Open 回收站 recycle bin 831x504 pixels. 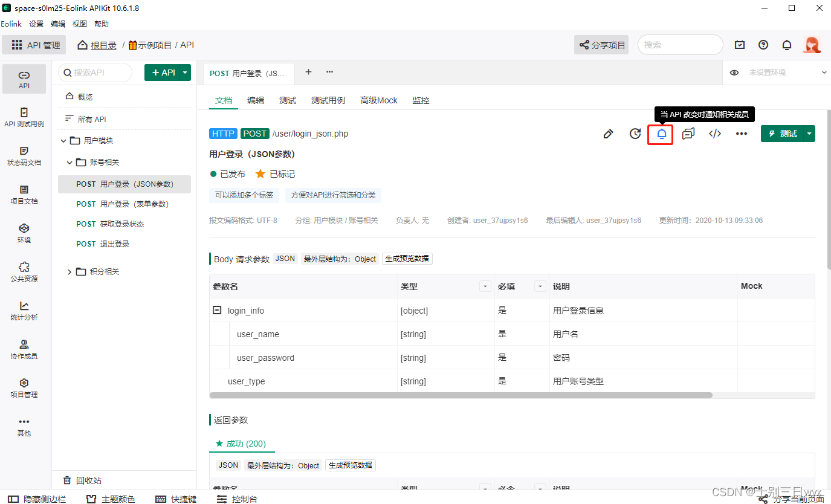click(x=83, y=480)
